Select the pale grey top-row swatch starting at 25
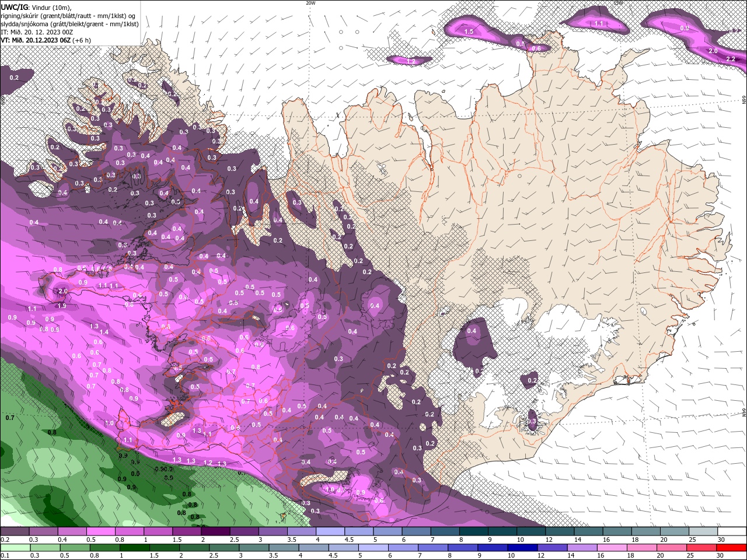The image size is (747, 560). 703,531
